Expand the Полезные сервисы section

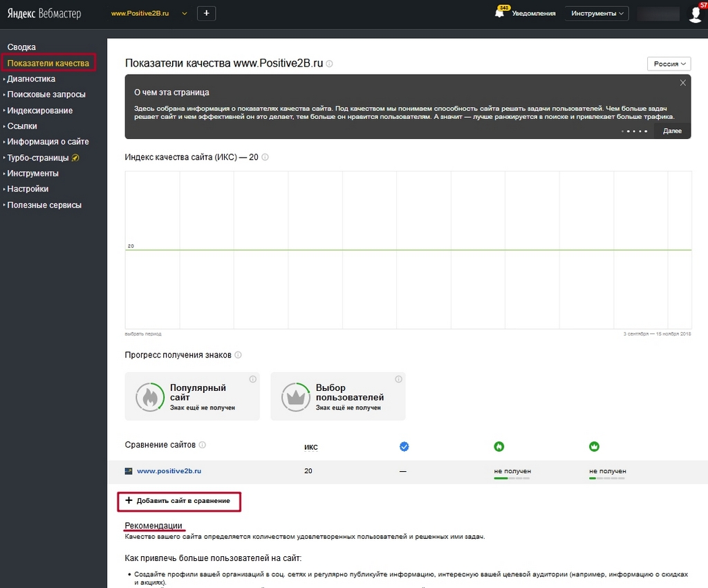click(x=44, y=205)
